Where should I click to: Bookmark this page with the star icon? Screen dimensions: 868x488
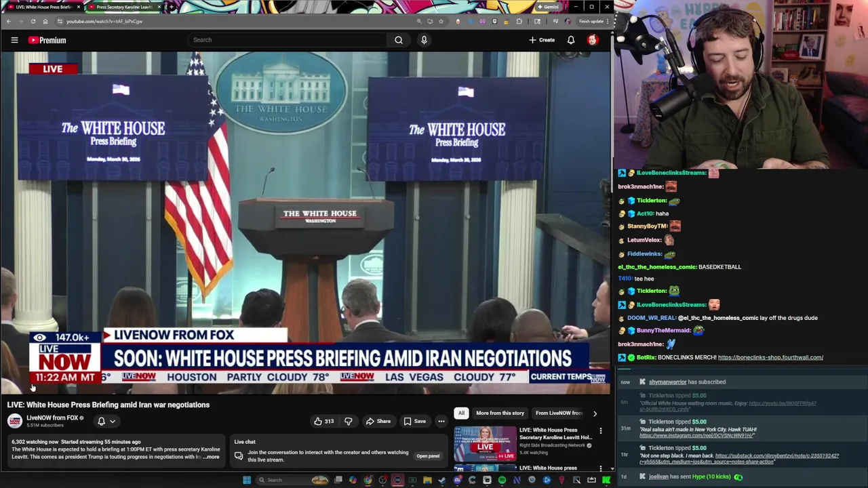coord(441,21)
